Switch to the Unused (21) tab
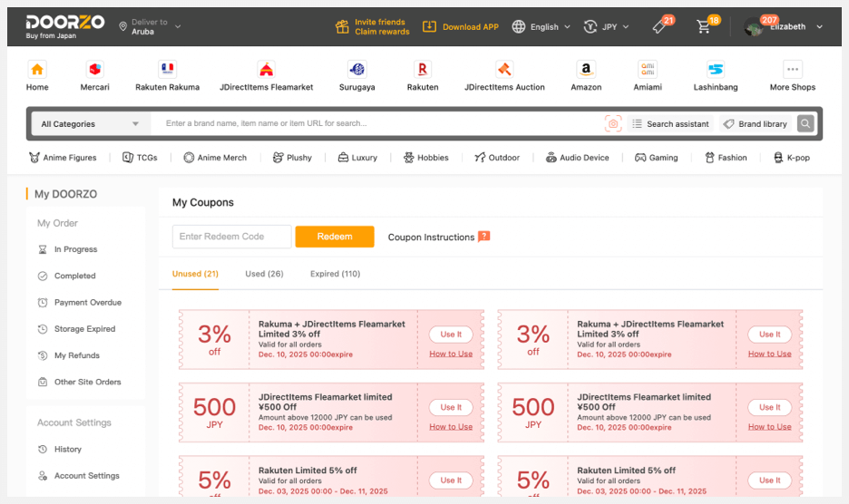Viewport: 849px width, 504px height. [x=195, y=274]
